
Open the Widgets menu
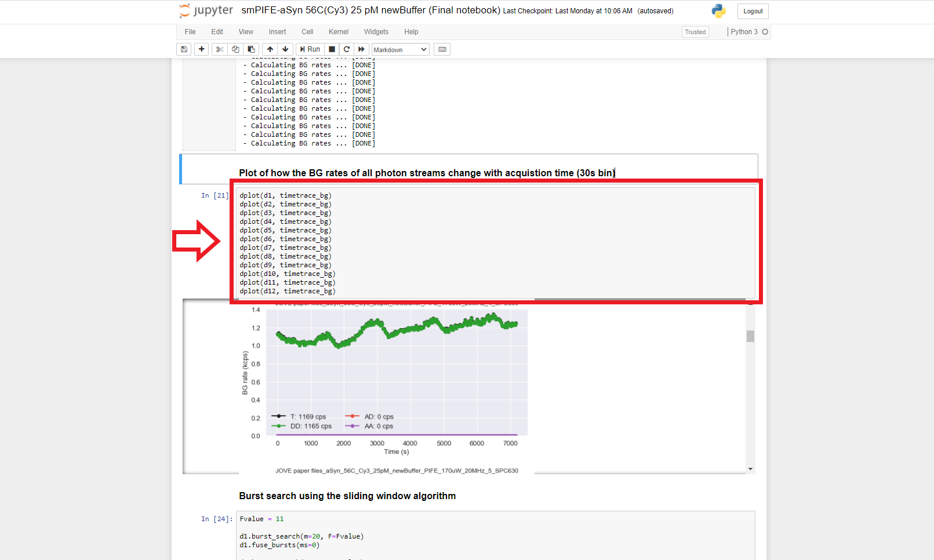376,32
